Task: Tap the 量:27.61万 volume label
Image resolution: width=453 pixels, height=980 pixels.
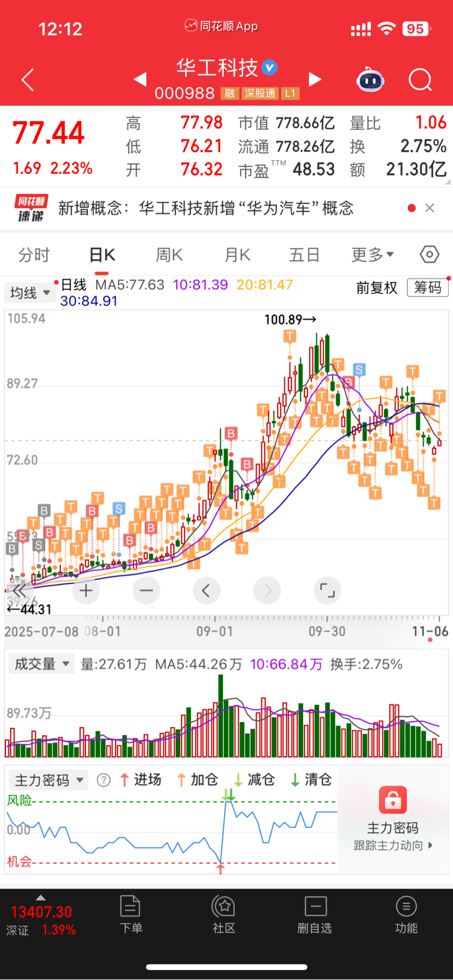Action: coord(114,664)
